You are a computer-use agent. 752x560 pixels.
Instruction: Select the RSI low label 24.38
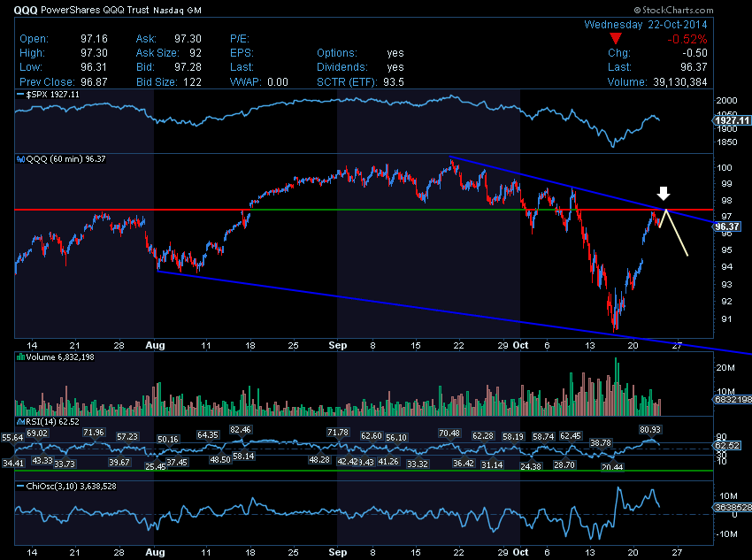point(531,466)
